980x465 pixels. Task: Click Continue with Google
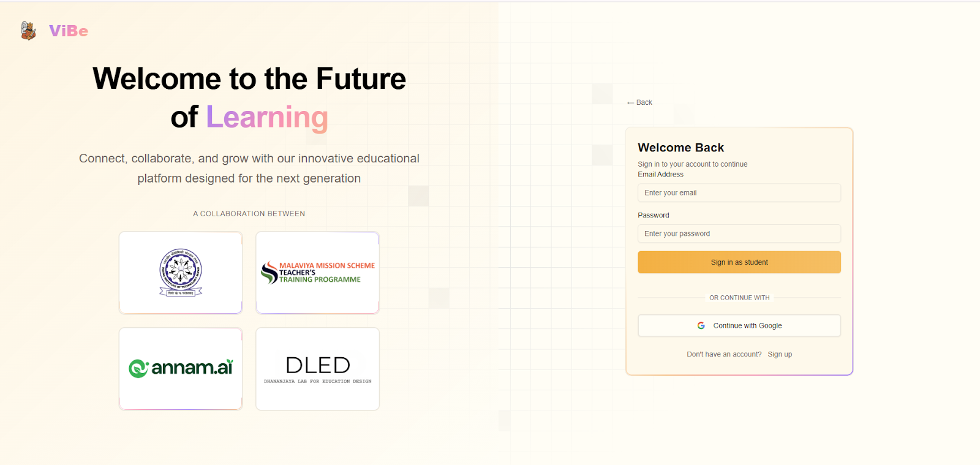click(739, 325)
